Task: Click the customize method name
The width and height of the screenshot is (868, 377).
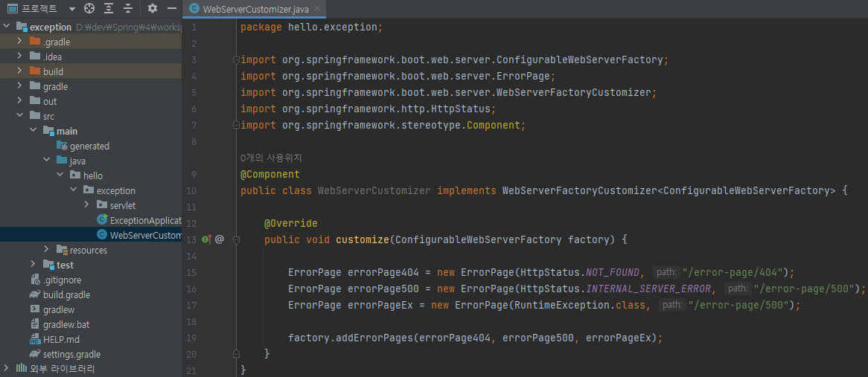Action: [x=363, y=240]
